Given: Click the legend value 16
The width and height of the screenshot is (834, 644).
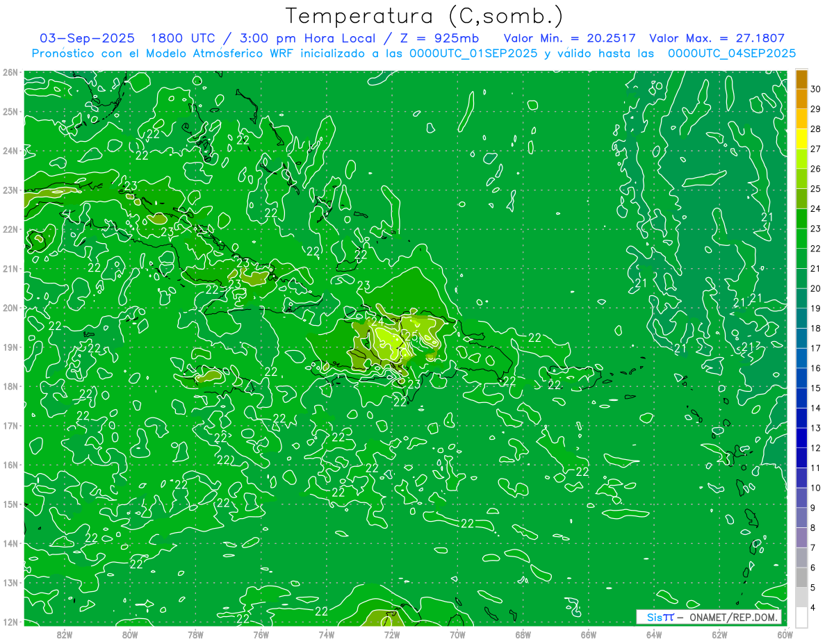Looking at the screenshot, I should click(x=815, y=368).
